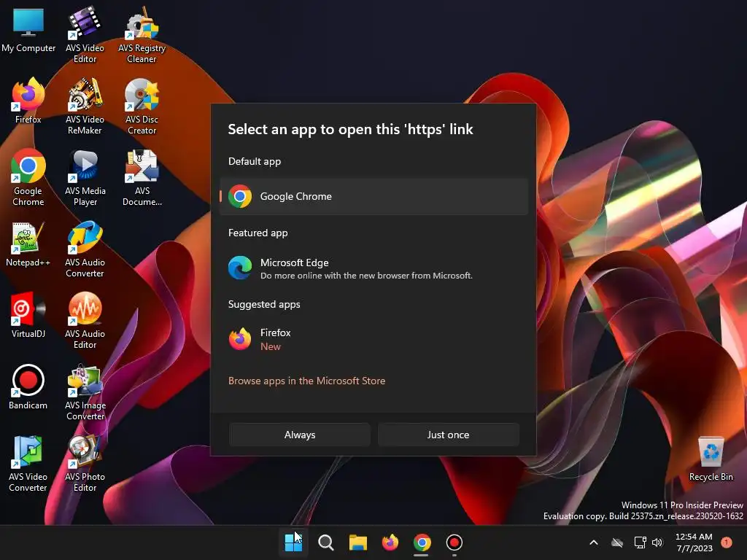Screen dimensions: 747x560
Task: Select the AVS Disc Creator shortcut
Action: click(142, 106)
